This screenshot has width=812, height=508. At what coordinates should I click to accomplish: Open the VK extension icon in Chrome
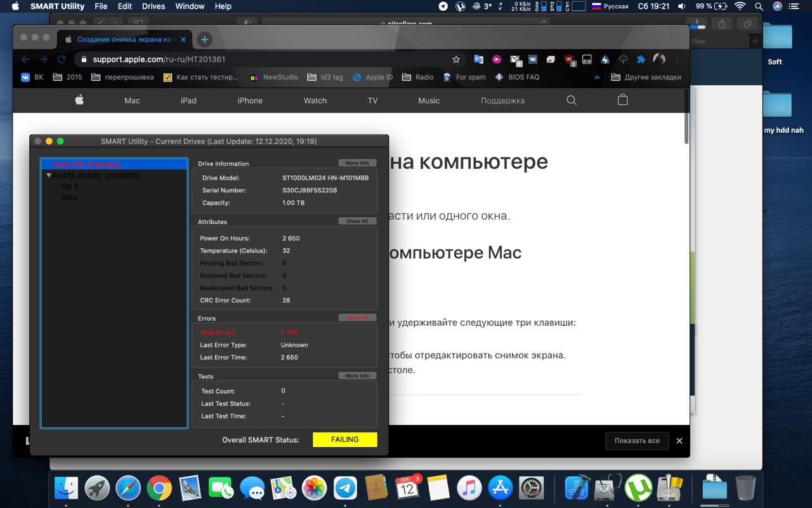533,59
